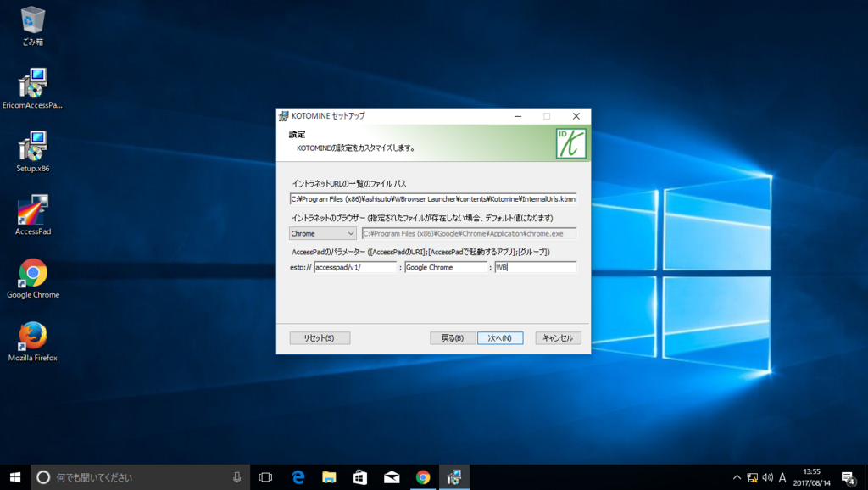
Task: Click the KOTOMINE installer taskbar icon
Action: (454, 477)
